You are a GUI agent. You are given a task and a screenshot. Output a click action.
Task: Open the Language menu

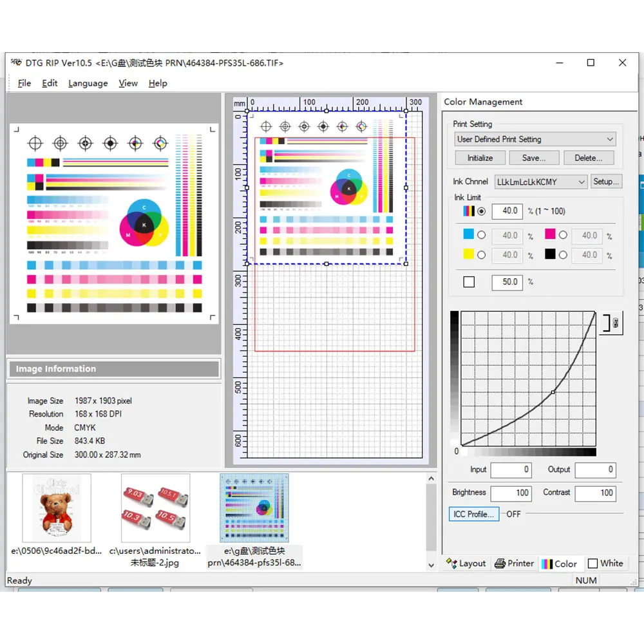pyautogui.click(x=88, y=83)
